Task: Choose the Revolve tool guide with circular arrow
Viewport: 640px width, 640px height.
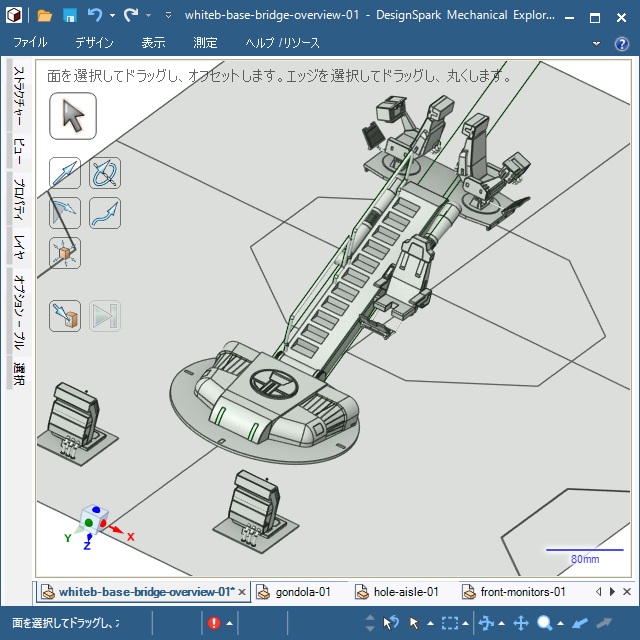Action: coord(105,173)
